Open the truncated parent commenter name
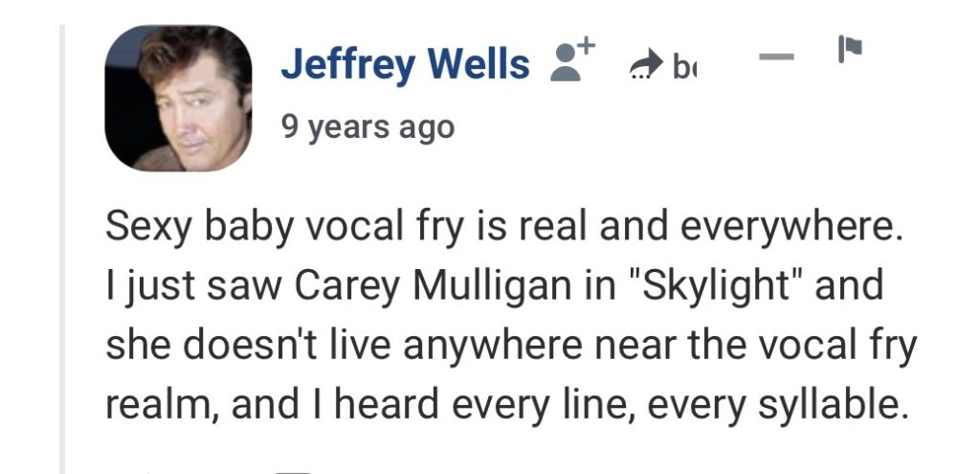The height and width of the screenshot is (474, 980). (682, 66)
